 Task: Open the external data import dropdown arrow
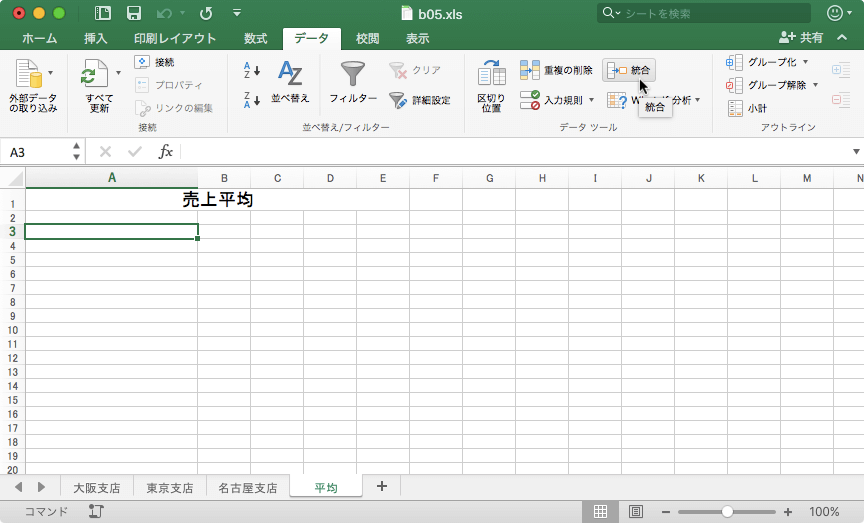click(51, 73)
